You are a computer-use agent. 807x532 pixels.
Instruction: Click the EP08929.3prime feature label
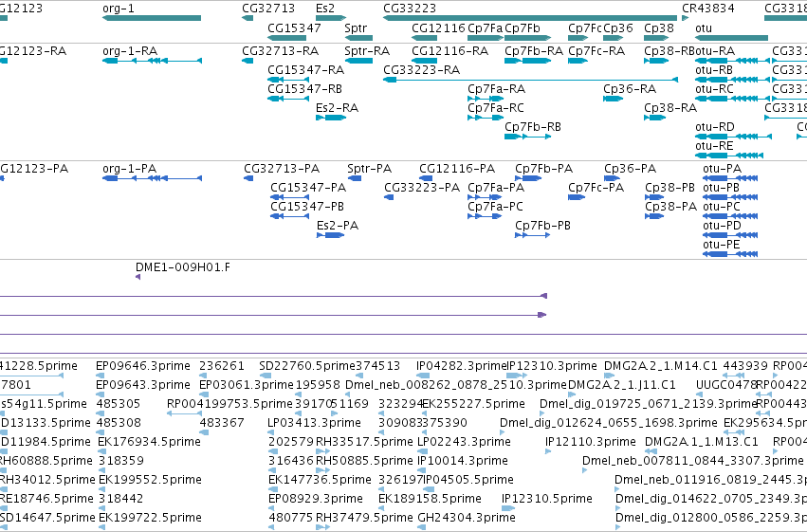pos(316,499)
